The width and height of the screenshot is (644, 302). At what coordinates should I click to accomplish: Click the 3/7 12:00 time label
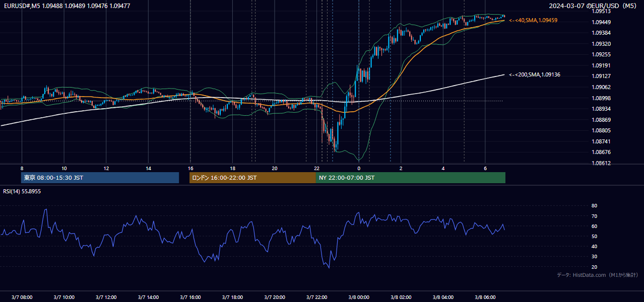tap(106, 297)
